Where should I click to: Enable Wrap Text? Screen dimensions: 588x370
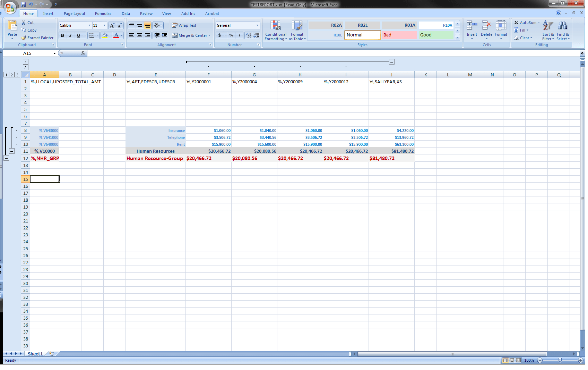click(x=184, y=25)
